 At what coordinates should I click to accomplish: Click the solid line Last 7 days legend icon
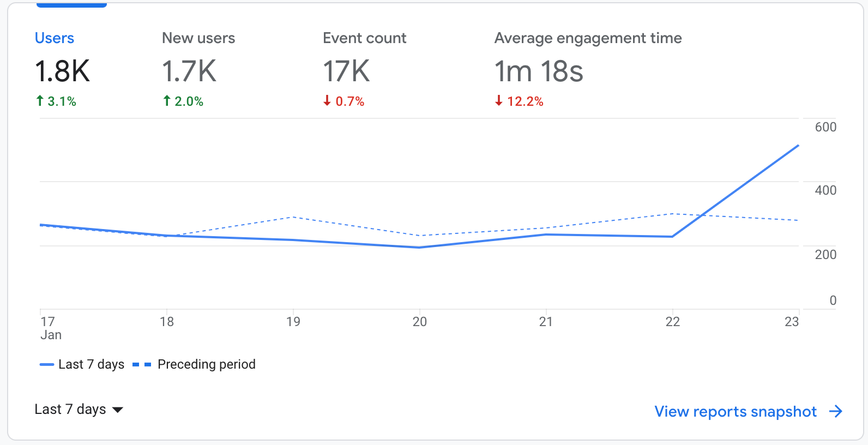coord(47,364)
